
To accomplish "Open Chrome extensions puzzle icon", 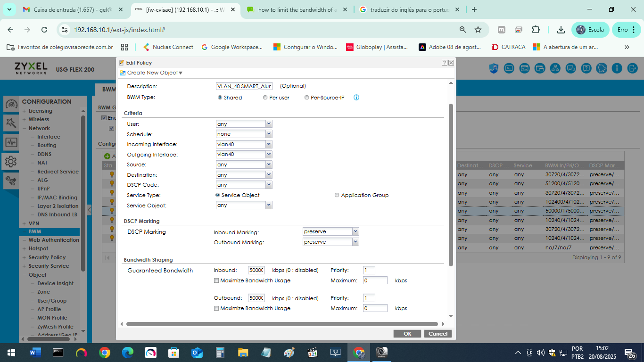I will (536, 30).
